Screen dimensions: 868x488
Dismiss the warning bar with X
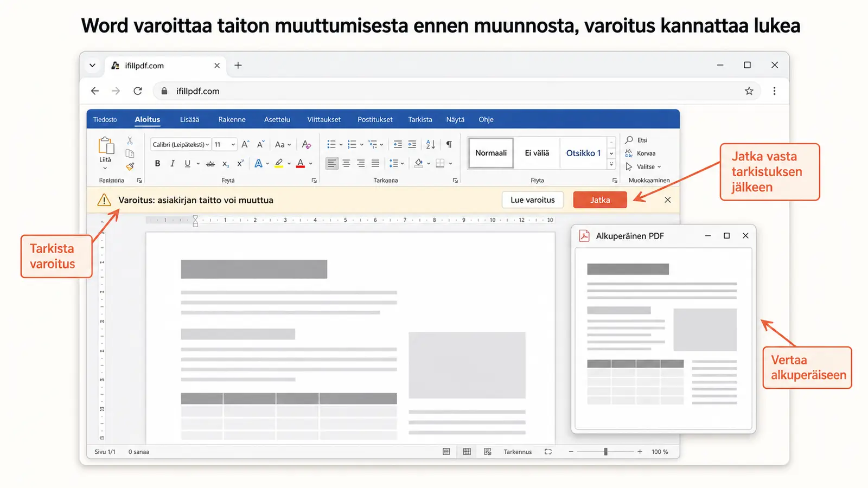668,200
